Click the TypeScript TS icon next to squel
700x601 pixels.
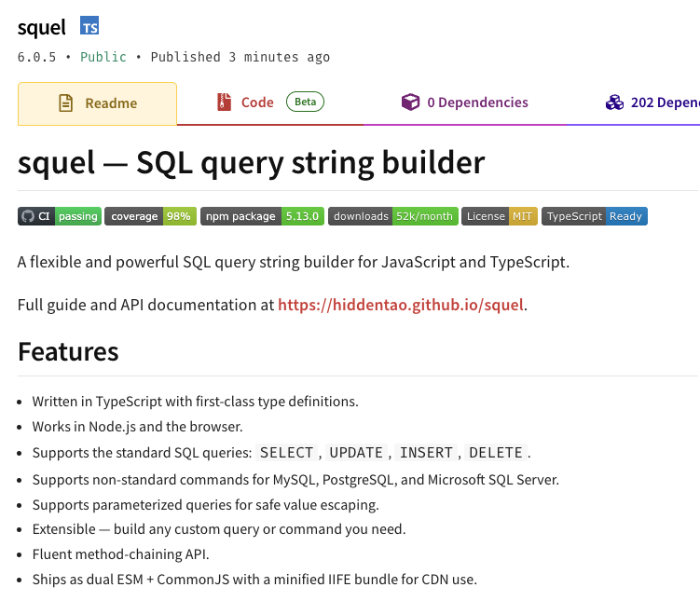[x=89, y=26]
